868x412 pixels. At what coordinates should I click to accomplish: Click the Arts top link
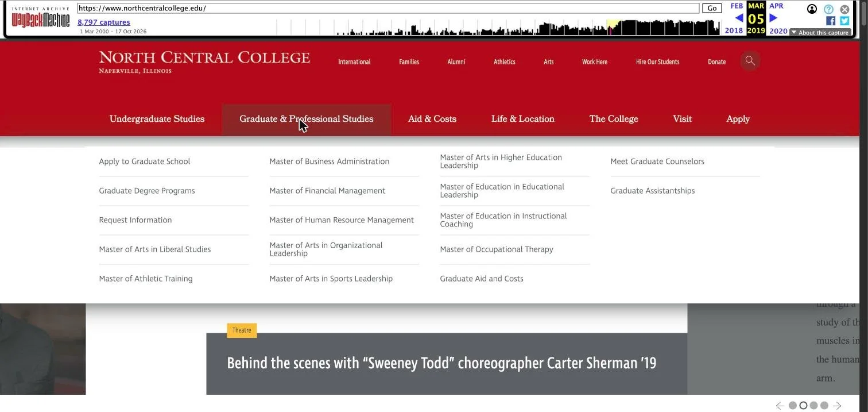click(549, 61)
